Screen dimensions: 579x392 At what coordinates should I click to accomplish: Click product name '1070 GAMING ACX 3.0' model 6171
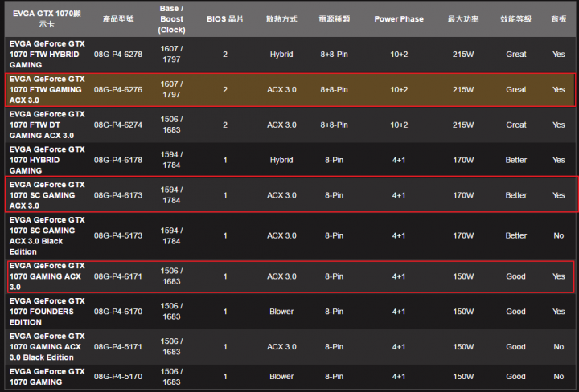47,276
